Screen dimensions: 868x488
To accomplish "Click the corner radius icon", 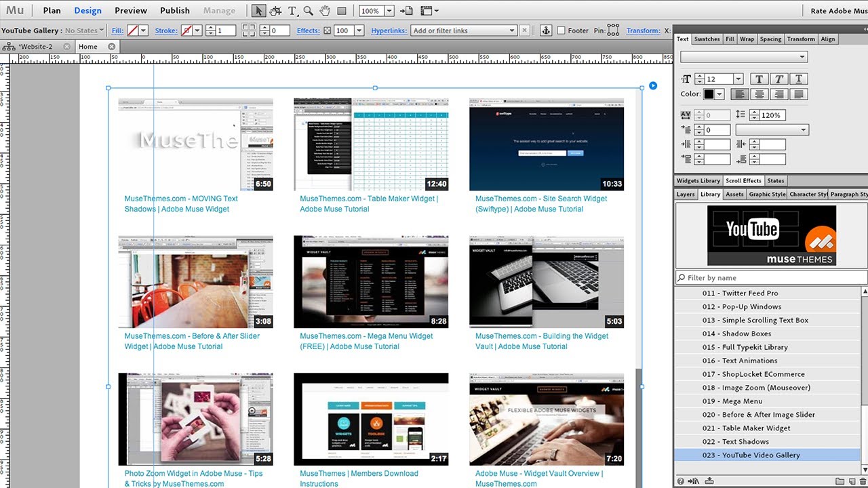I will [248, 30].
